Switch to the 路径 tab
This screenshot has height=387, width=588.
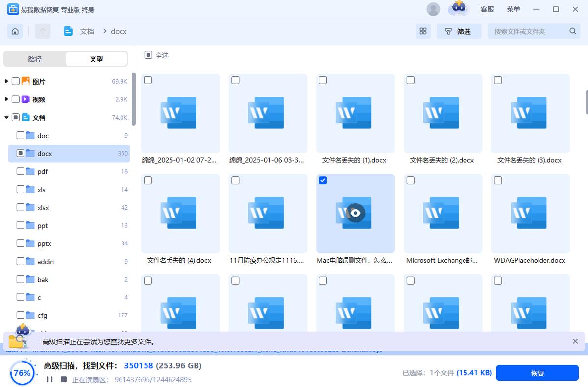35,59
